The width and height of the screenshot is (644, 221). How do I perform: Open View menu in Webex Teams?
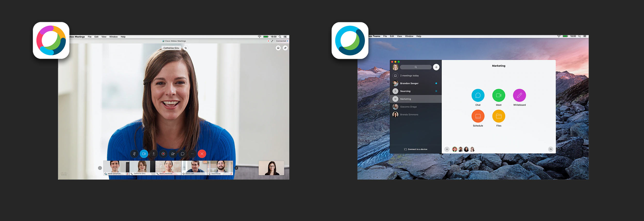[399, 36]
